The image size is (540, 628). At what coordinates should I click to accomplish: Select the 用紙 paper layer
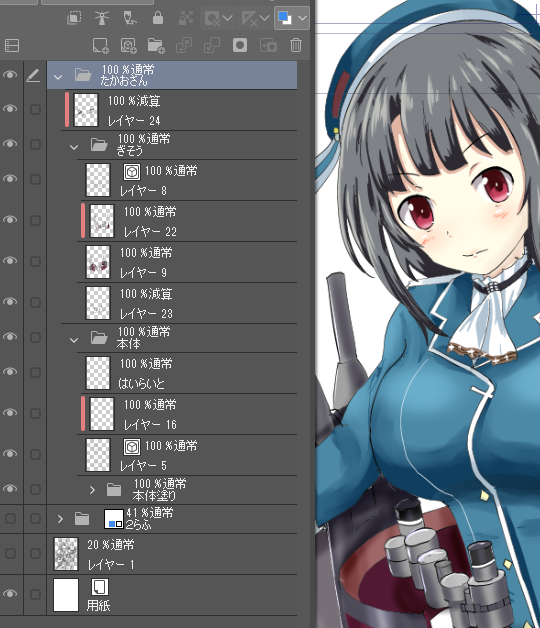click(172, 595)
